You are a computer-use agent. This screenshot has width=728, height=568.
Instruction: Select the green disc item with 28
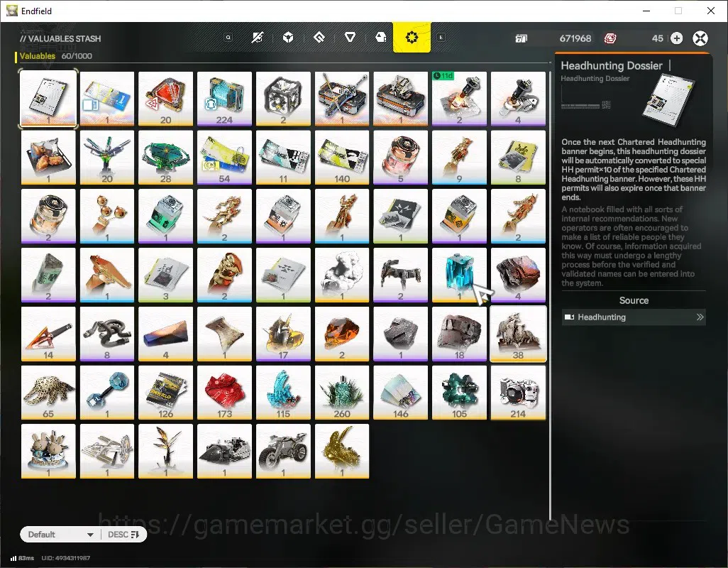[x=166, y=158]
